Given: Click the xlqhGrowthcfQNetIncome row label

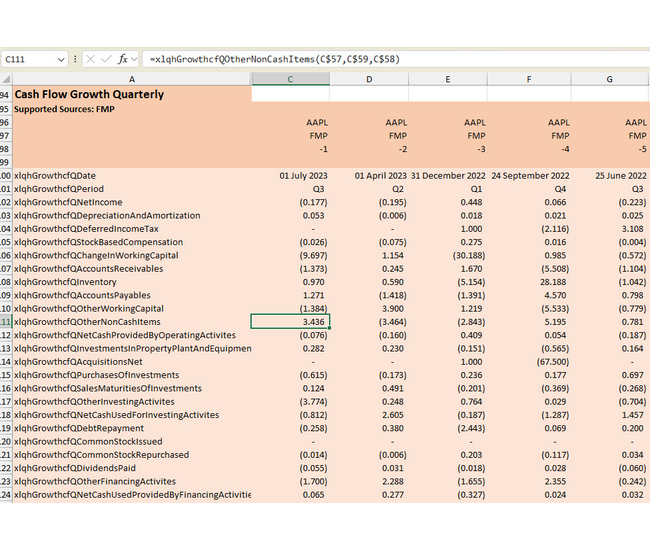Looking at the screenshot, I should 68,202.
